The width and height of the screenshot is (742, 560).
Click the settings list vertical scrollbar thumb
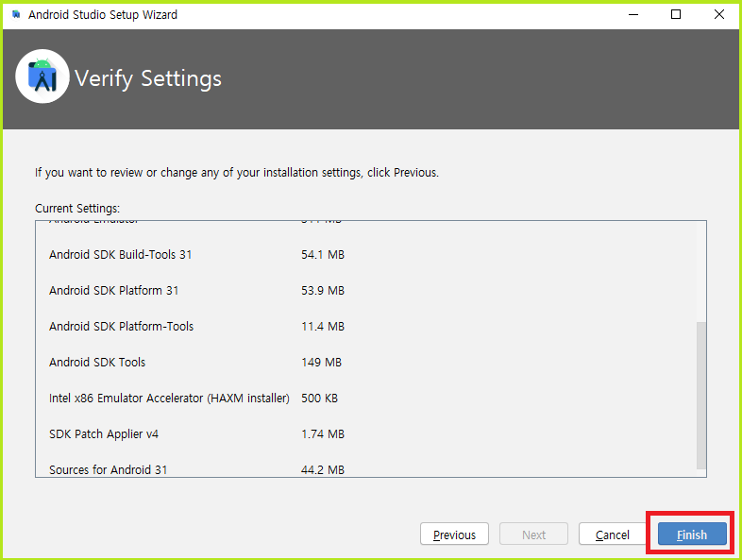pos(700,396)
